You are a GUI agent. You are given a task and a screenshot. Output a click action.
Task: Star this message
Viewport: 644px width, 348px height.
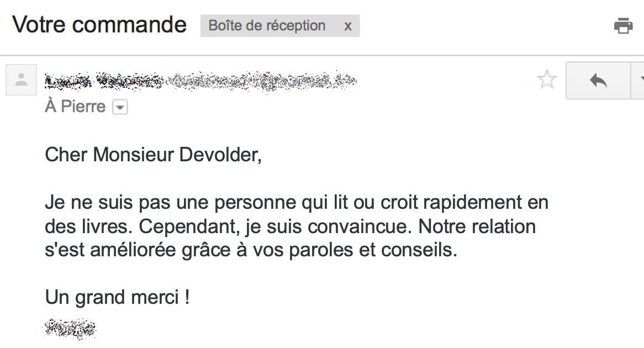(x=547, y=80)
